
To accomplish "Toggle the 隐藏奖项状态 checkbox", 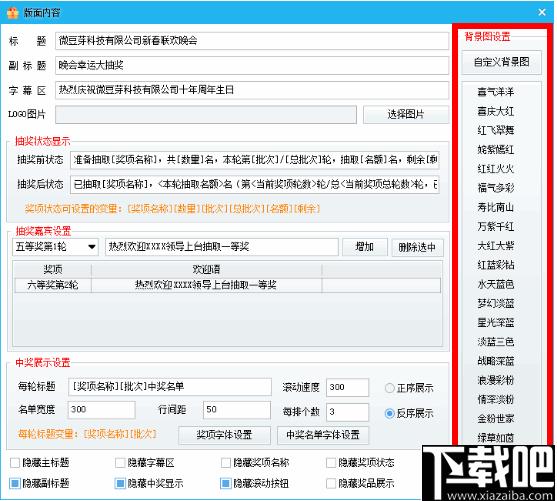I will [x=331, y=463].
